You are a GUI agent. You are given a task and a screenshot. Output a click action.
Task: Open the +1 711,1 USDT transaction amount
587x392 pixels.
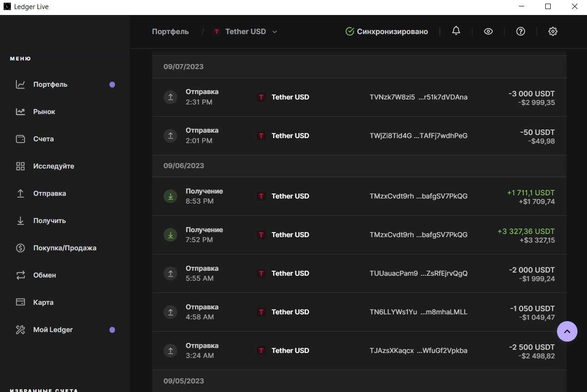pos(531,193)
